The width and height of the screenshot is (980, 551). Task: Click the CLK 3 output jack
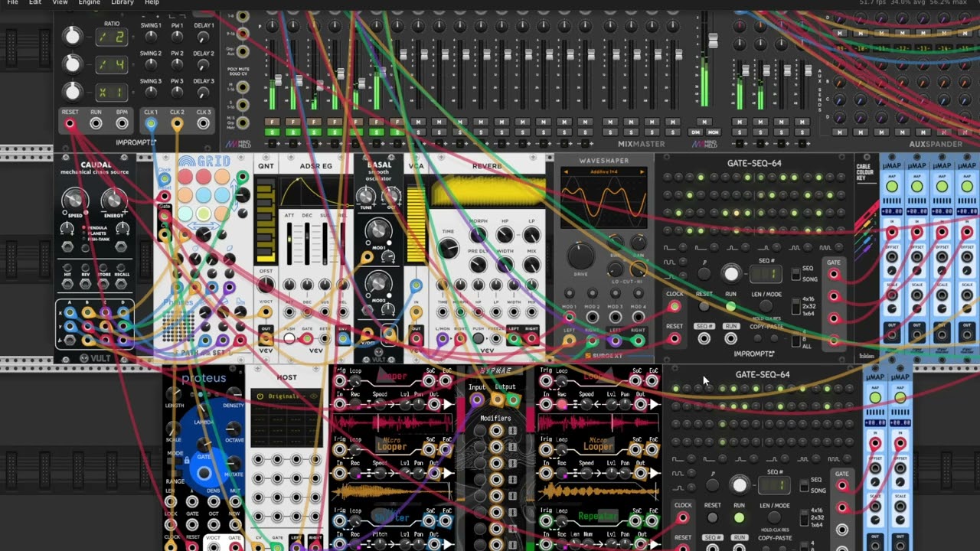coord(203,123)
